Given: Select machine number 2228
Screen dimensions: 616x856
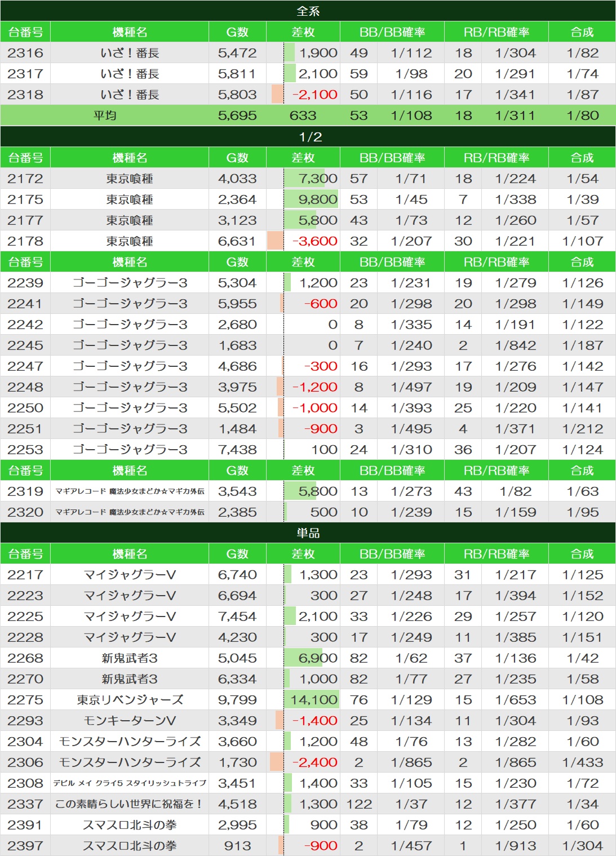Looking at the screenshot, I should click(x=25, y=637).
